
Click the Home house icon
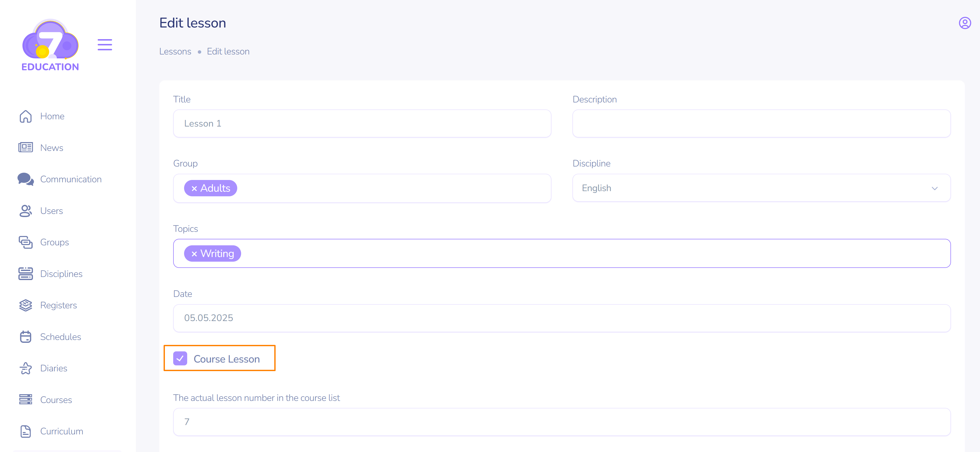(x=25, y=116)
